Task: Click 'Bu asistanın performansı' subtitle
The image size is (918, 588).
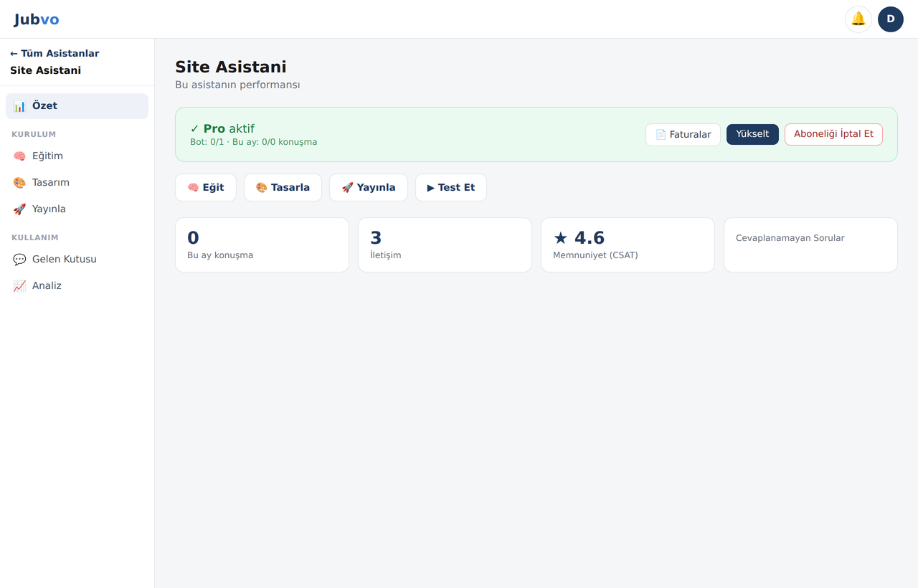Action: click(x=237, y=85)
